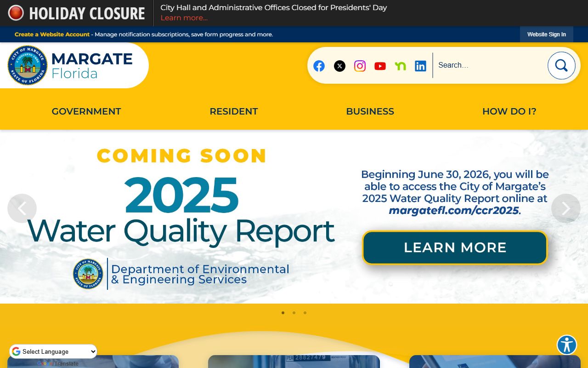Image resolution: width=588 pixels, height=368 pixels.
Task: Open the YouTube icon
Action: [x=380, y=66]
